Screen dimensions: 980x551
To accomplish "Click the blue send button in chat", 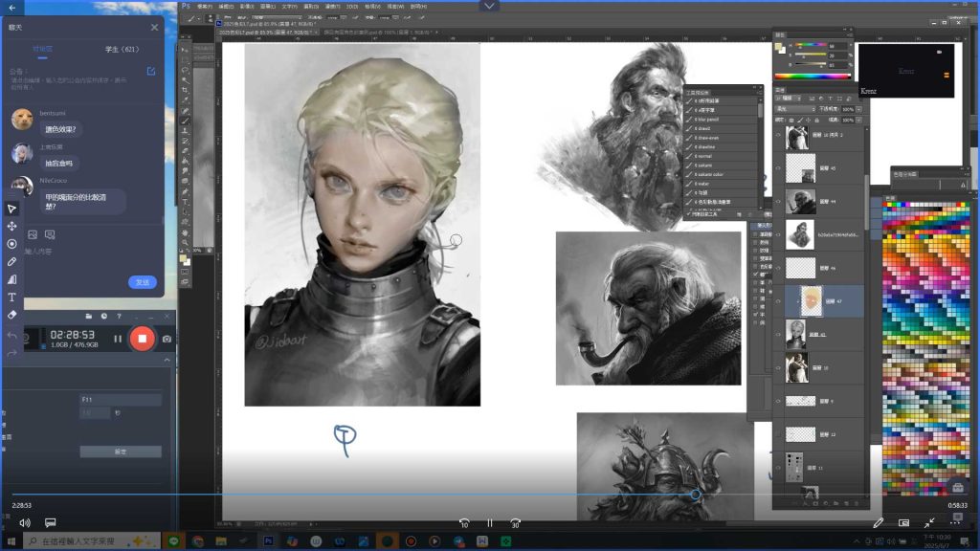I will point(142,282).
